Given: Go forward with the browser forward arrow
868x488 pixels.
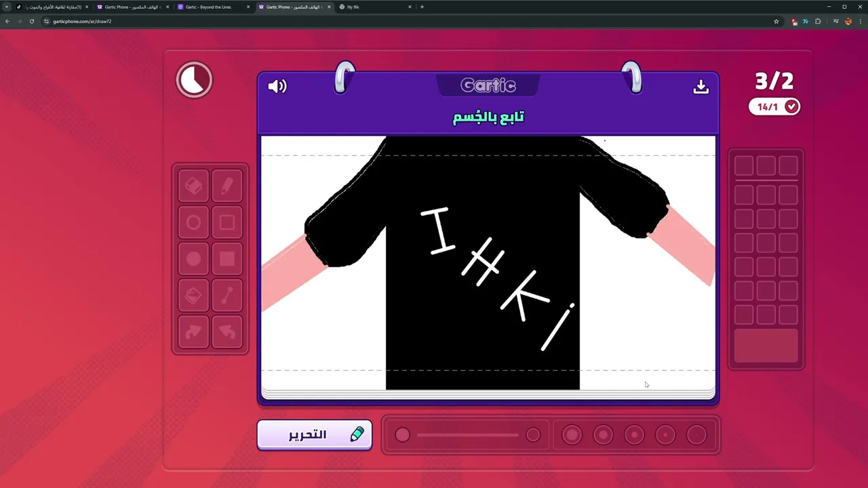Looking at the screenshot, I should tap(19, 21).
